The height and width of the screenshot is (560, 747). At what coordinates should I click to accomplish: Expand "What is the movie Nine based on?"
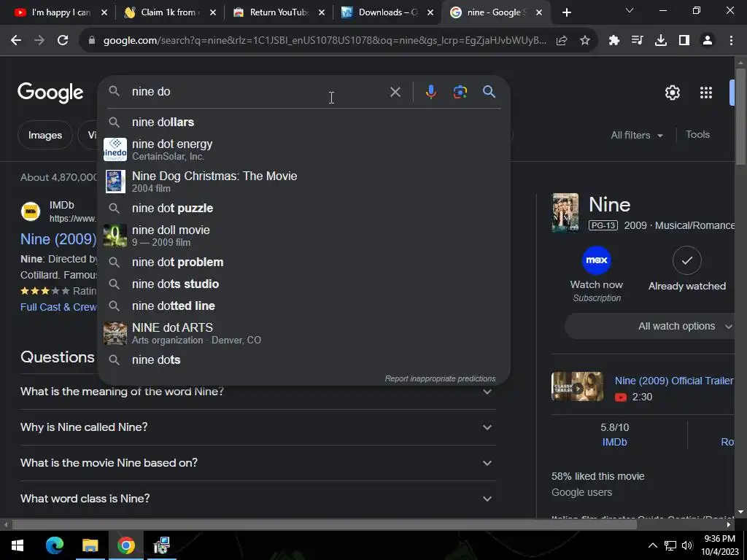click(258, 463)
